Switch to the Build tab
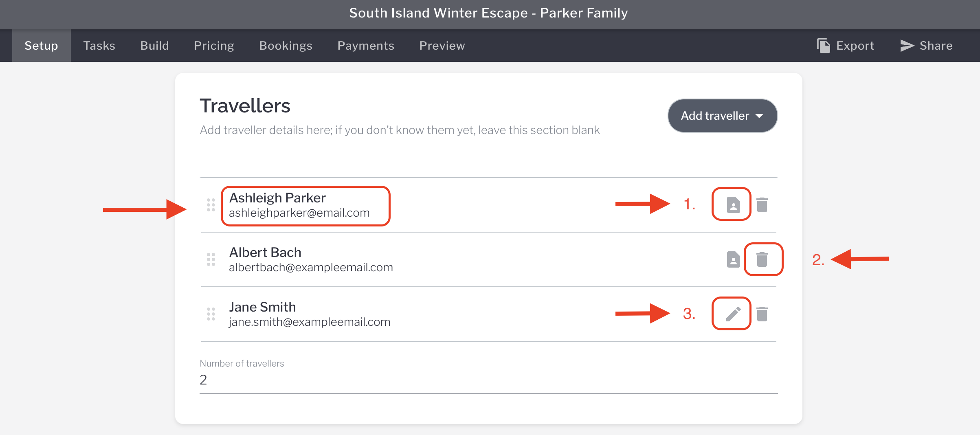This screenshot has width=980, height=435. pos(154,46)
